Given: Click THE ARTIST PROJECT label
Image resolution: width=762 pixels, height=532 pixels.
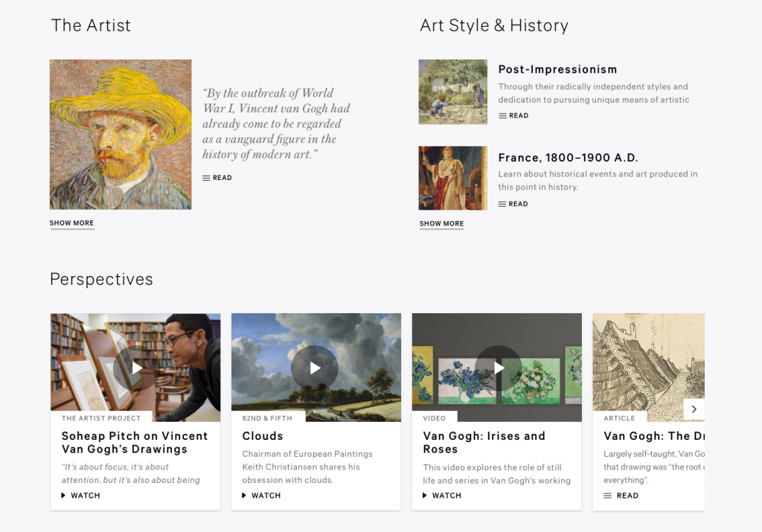Looking at the screenshot, I should pos(101,418).
